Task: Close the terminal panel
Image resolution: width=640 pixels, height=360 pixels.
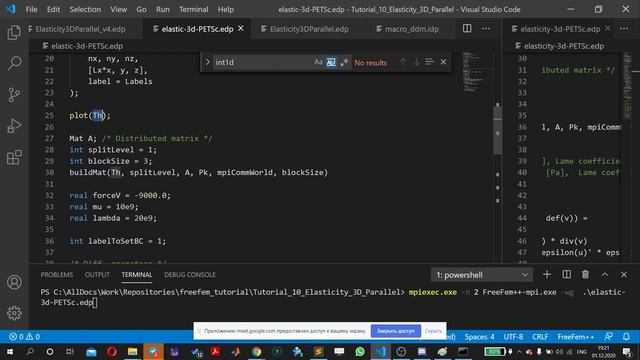Action: click(624, 275)
